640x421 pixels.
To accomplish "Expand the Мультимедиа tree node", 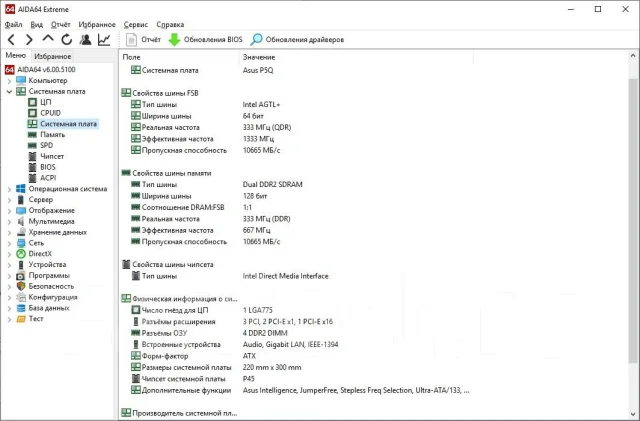I will [9, 222].
